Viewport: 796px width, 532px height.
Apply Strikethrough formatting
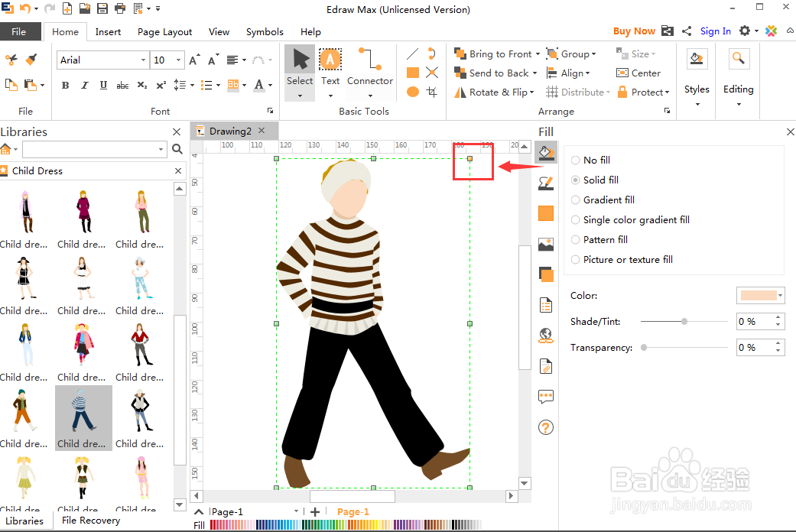(122, 86)
